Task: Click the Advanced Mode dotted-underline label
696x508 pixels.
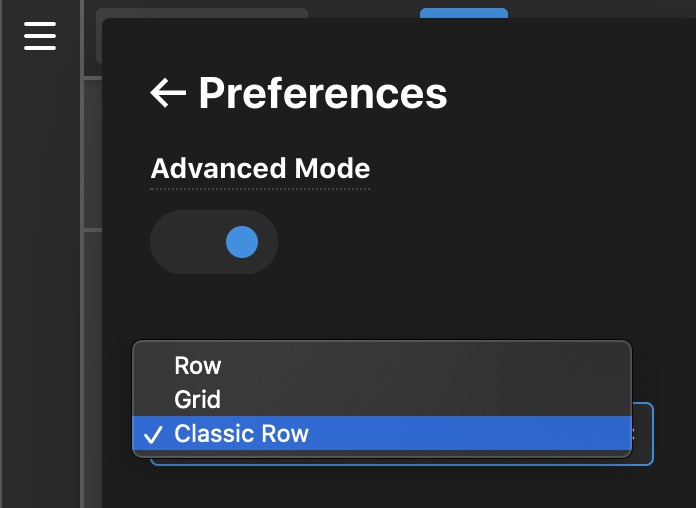Action: coord(260,169)
